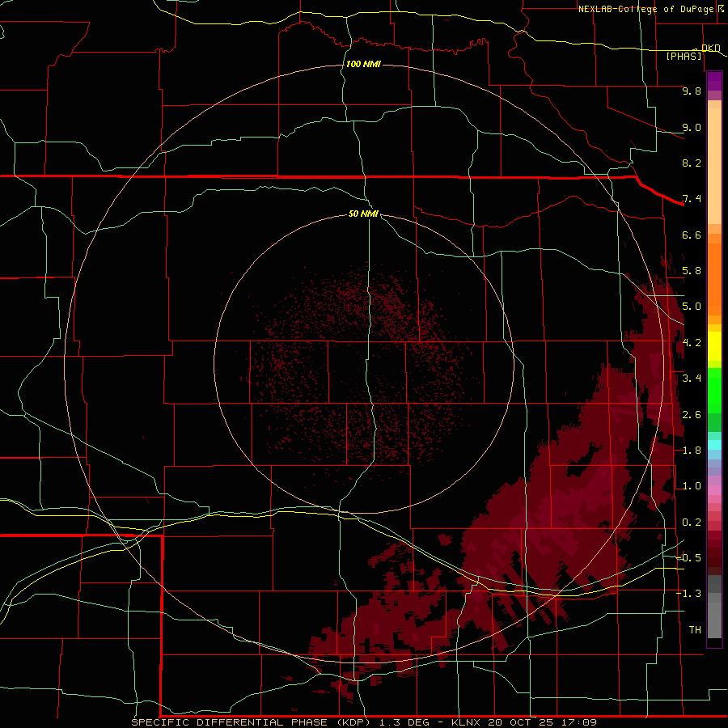
Task: Click the 8.2 value on the color scale
Action: coord(692,163)
